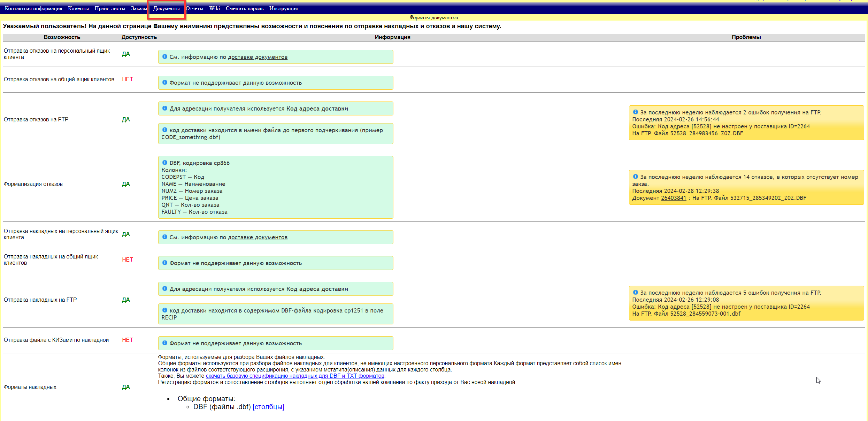868x421 pixels.
Task: Click НЕТ value in КИЗами row
Action: pos(128,340)
